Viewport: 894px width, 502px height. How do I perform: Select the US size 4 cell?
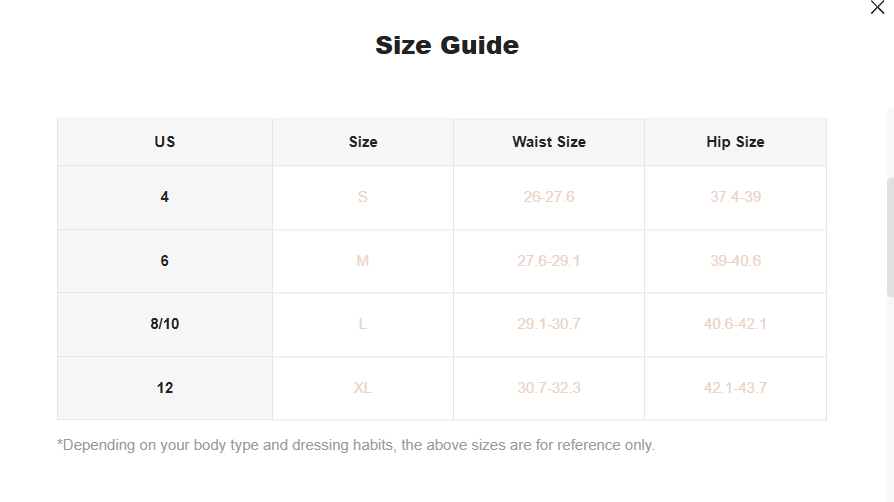[165, 197]
